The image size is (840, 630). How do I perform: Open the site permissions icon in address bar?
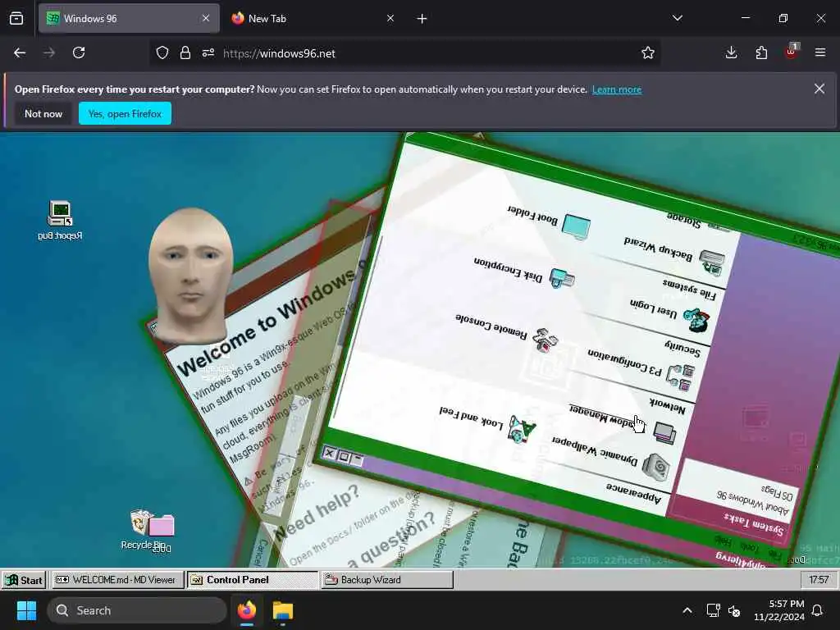(x=208, y=53)
